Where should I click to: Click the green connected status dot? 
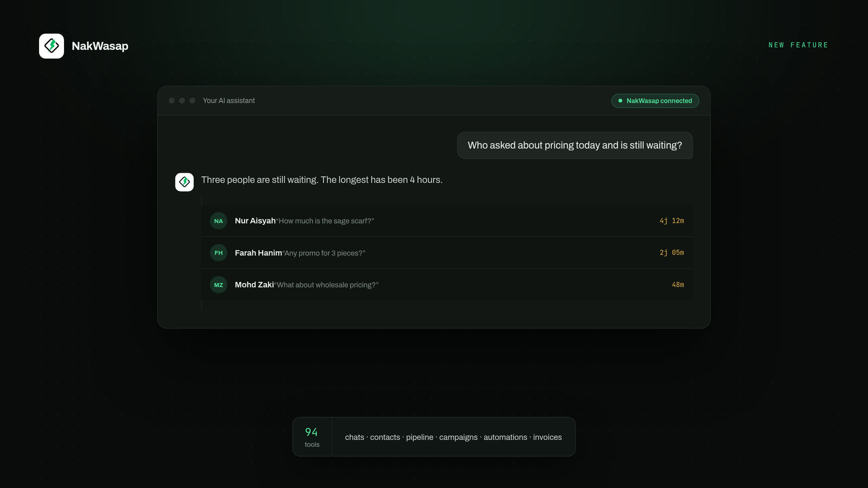(x=620, y=101)
